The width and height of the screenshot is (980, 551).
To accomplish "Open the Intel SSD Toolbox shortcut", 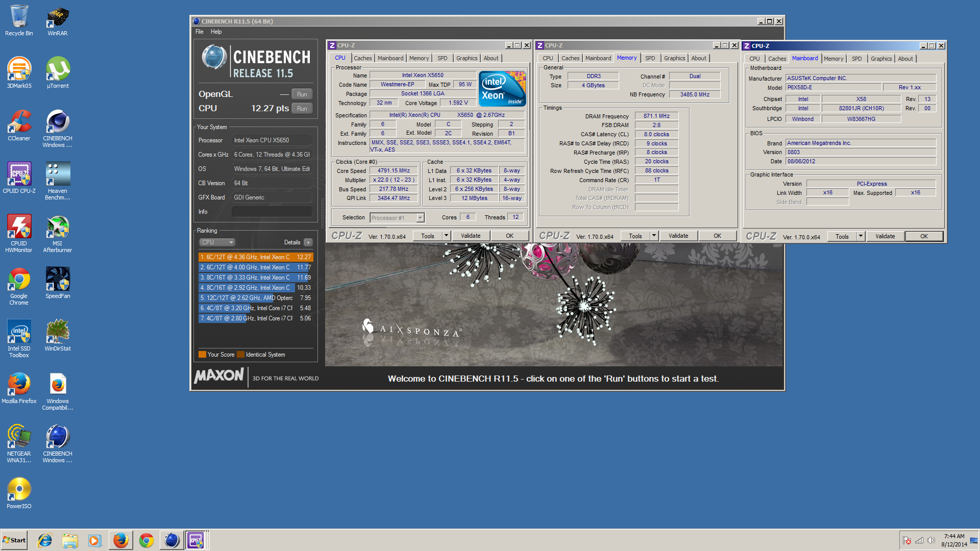I will tap(19, 338).
